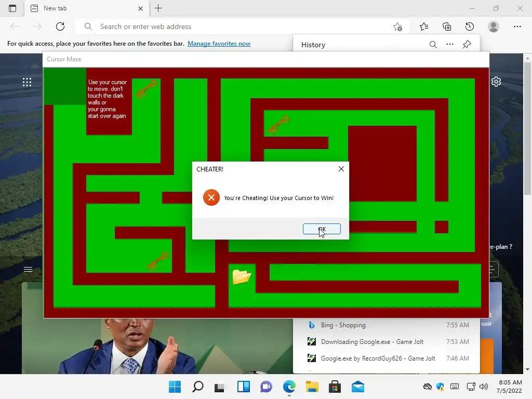Open Chat from the taskbar
532x399 pixels.
pos(267,387)
